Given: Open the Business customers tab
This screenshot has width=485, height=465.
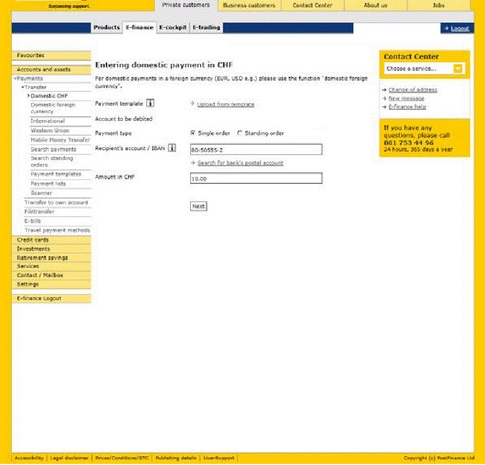Looking at the screenshot, I should coord(249,5).
